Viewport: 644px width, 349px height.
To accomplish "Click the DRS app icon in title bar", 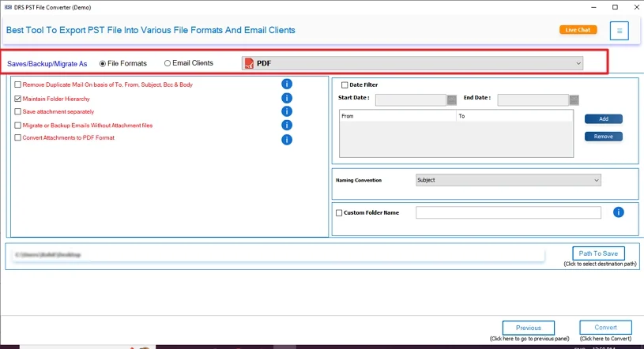I will click(8, 7).
